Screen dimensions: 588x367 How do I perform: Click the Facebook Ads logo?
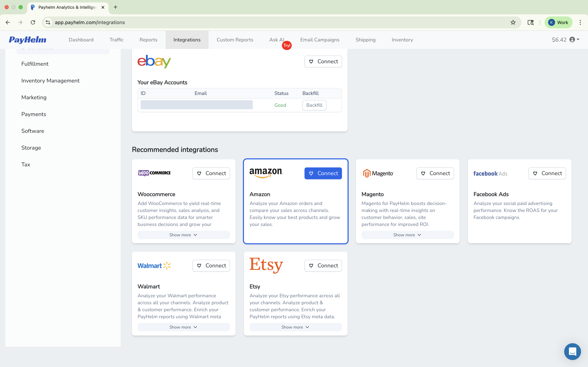tap(490, 173)
